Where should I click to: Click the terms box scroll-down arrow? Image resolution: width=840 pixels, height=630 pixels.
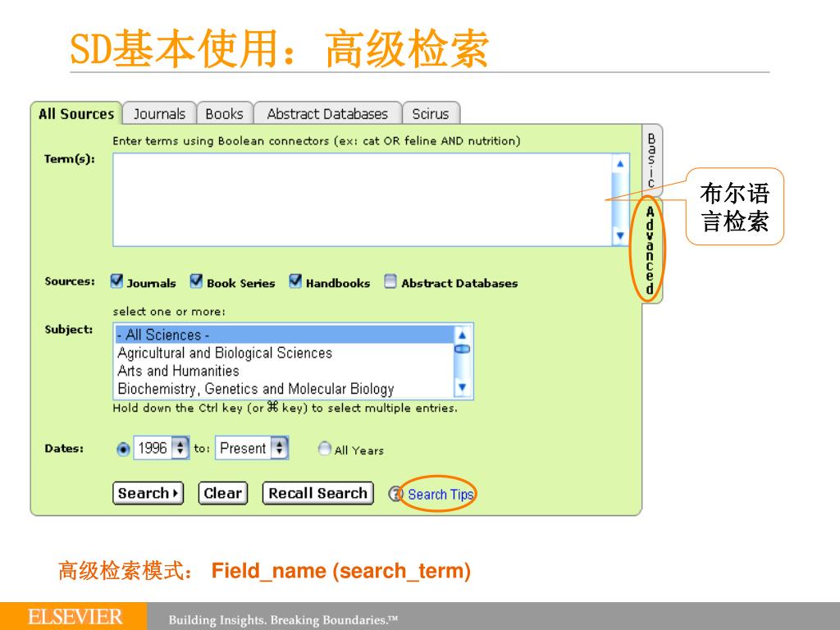pos(620,235)
